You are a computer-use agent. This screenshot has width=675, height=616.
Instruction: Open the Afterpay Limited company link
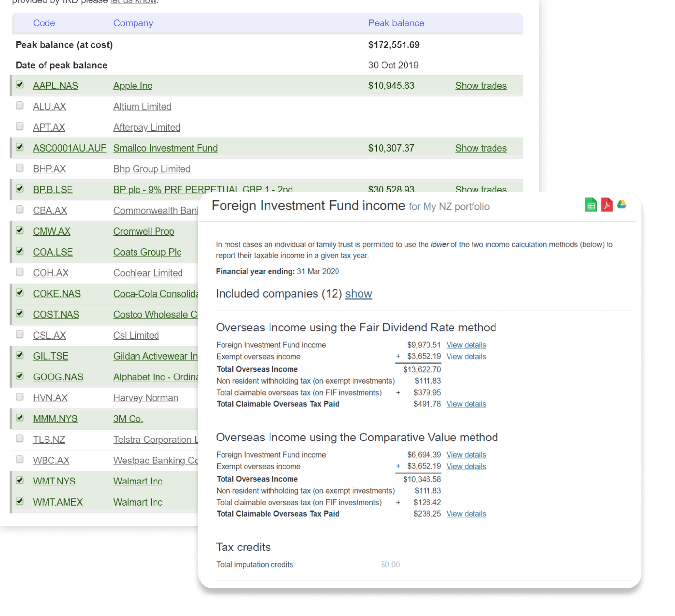(147, 127)
